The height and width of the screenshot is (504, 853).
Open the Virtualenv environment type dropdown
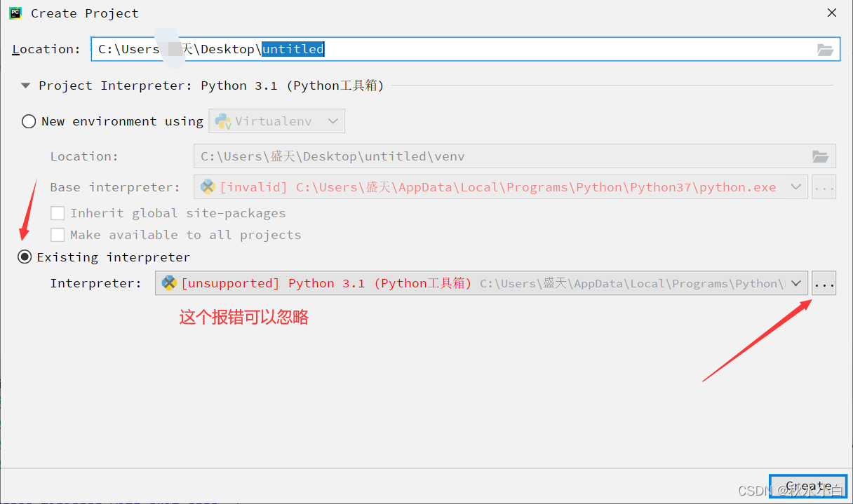point(277,121)
